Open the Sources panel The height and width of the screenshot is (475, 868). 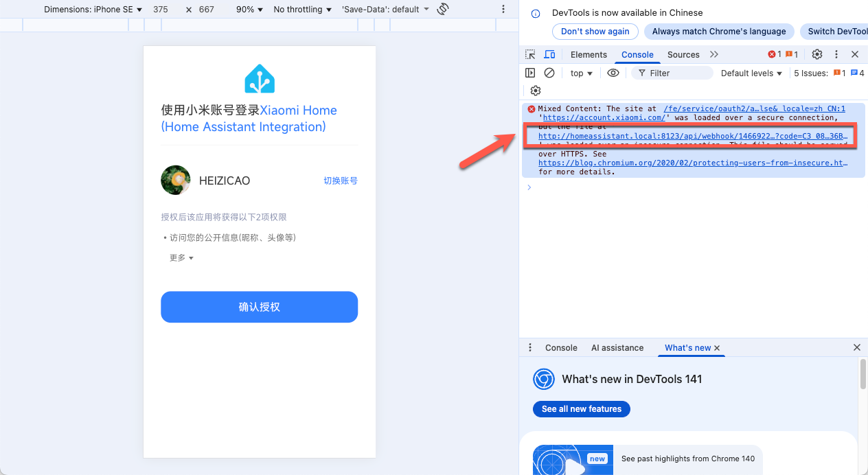tap(683, 54)
